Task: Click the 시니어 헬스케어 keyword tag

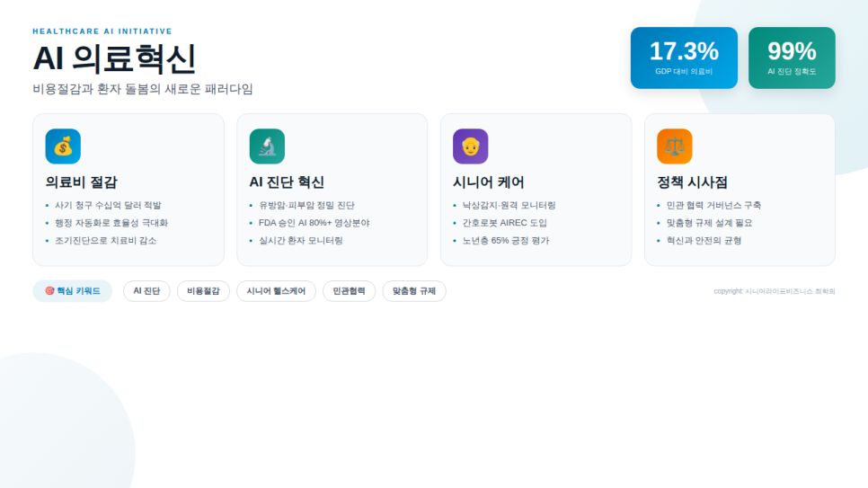Action: pyautogui.click(x=276, y=291)
